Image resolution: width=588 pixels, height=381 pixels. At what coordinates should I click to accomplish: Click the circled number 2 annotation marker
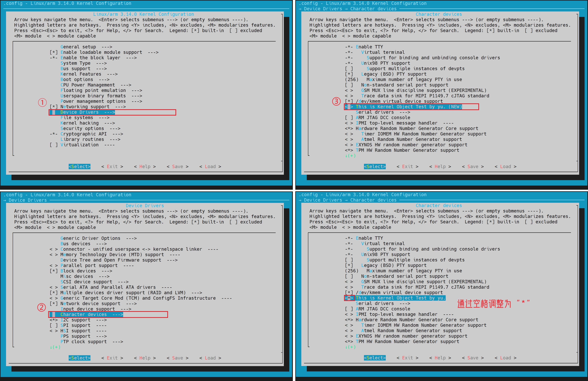click(x=42, y=307)
